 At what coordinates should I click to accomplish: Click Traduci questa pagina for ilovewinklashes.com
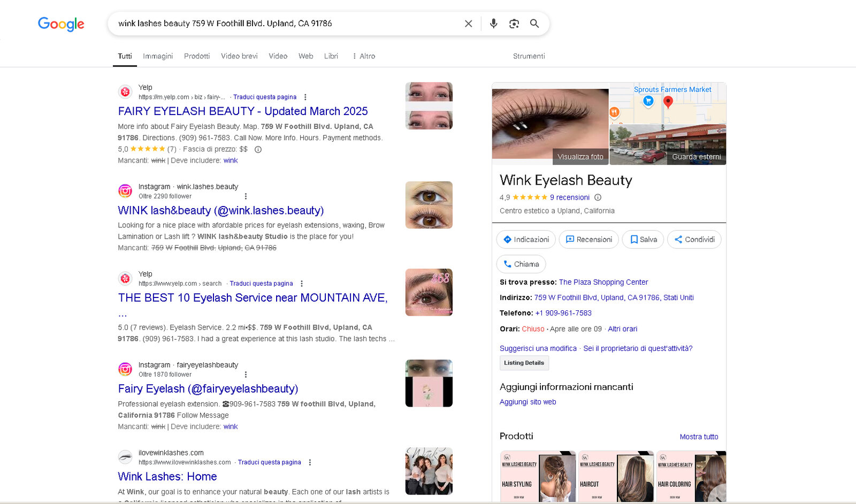(270, 462)
